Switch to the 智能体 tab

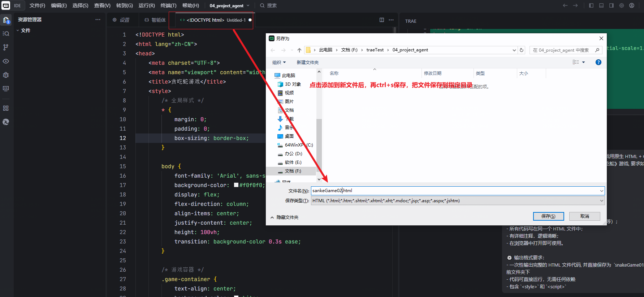(x=155, y=20)
